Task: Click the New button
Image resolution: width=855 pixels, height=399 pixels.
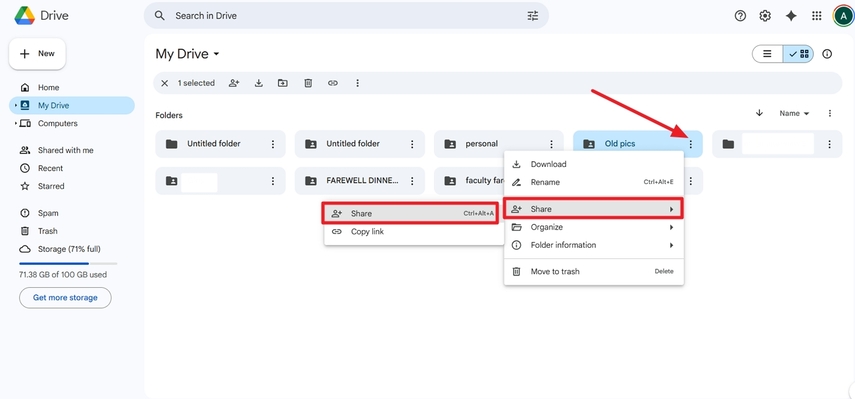Action: tap(37, 54)
